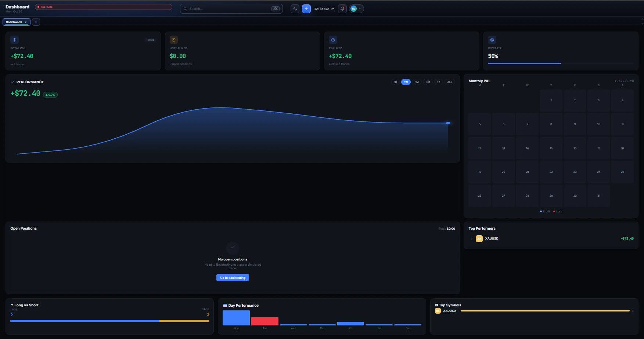Open XAUUSD in Top Performers
This screenshot has width=644, height=339.
pos(551,238)
